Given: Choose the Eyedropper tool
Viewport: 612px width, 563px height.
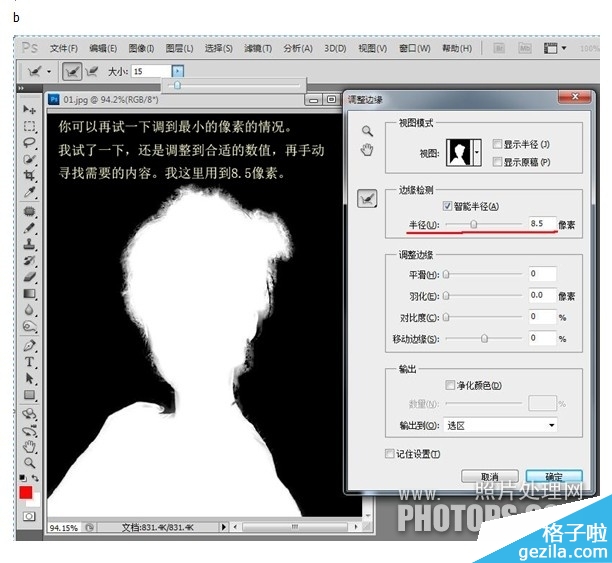Looking at the screenshot, I should click(x=30, y=191).
